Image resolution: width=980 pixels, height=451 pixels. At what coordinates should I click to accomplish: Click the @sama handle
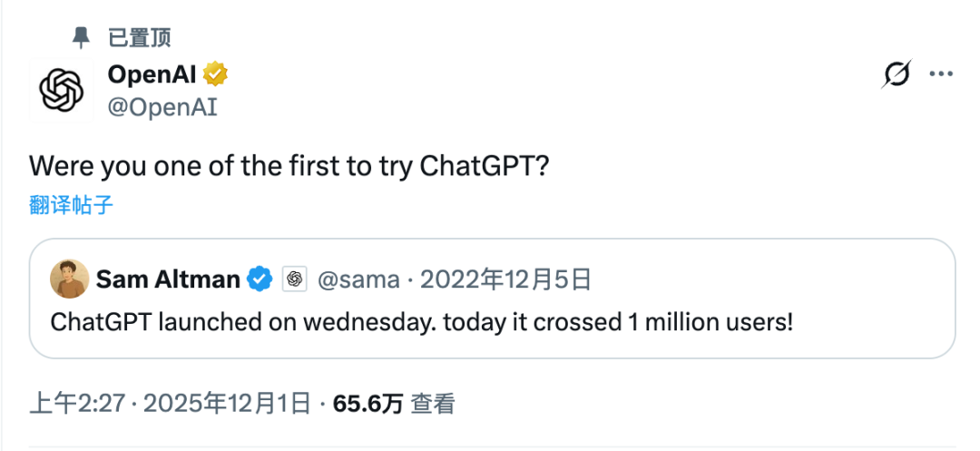(358, 279)
